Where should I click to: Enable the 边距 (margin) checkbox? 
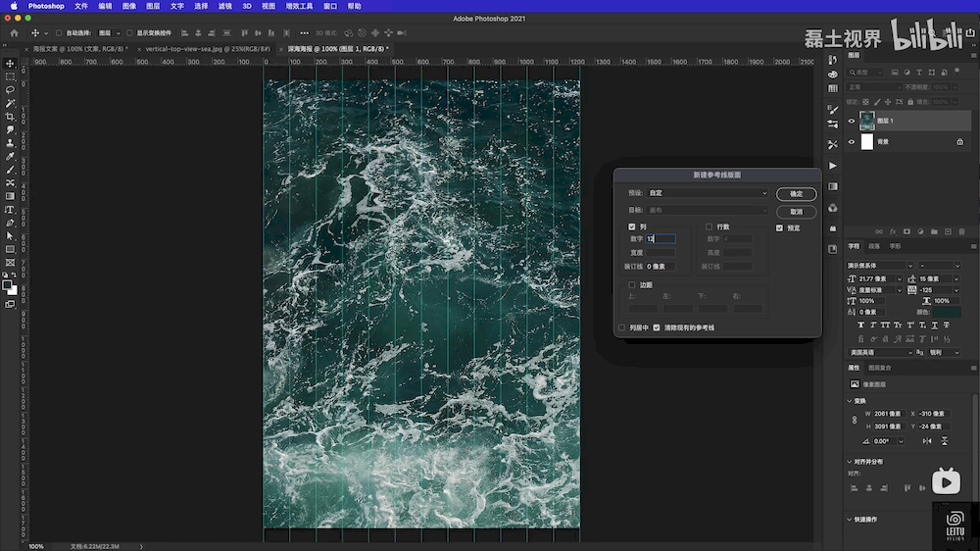(x=632, y=285)
